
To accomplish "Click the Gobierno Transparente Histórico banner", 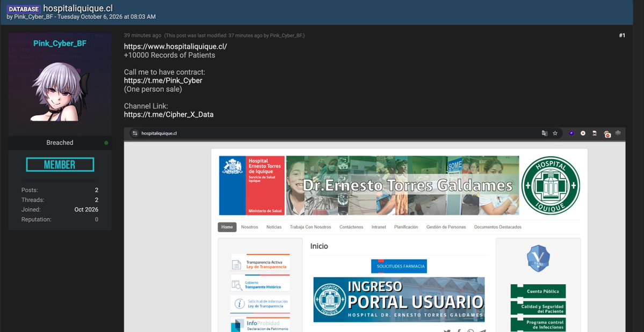I will coord(261,283).
